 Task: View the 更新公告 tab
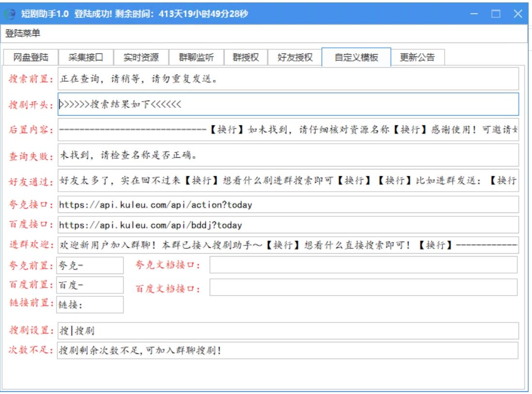417,57
